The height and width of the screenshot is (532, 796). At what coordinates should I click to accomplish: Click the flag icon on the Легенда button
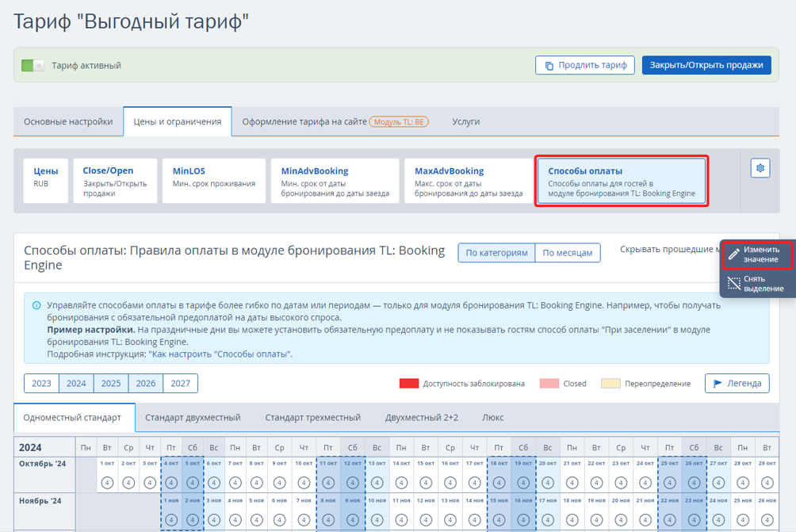(x=718, y=384)
